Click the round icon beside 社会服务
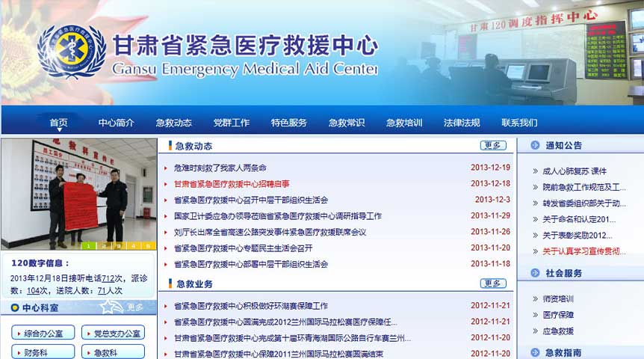Screen dimensions: 644x359 click(x=535, y=273)
